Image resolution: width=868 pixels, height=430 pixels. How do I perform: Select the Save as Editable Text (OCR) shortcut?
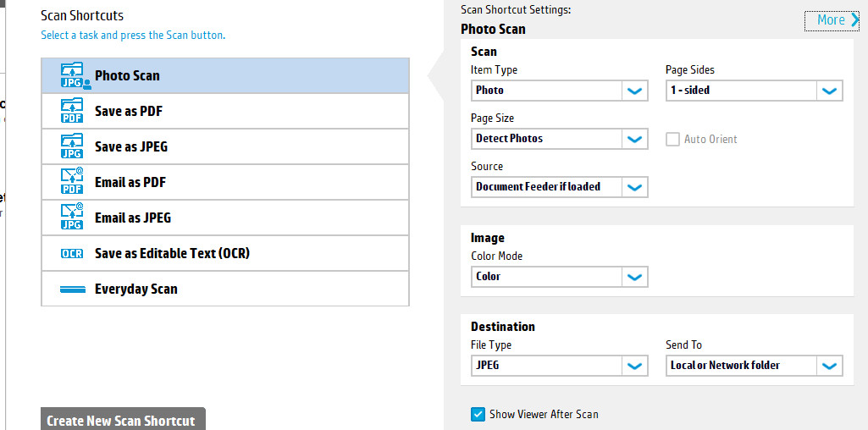[x=225, y=253]
